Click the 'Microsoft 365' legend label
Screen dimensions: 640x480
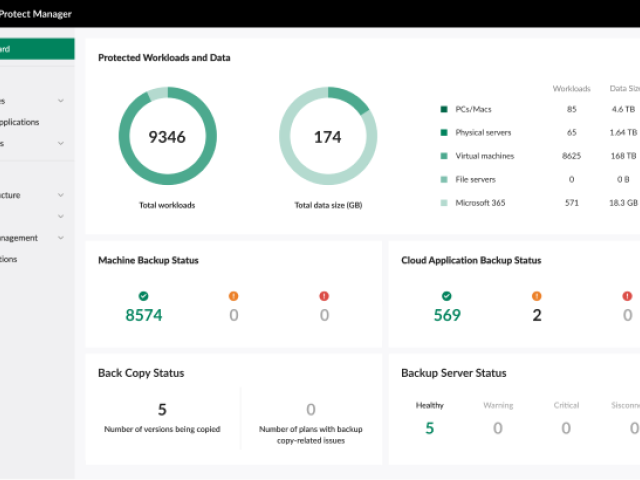[480, 203]
